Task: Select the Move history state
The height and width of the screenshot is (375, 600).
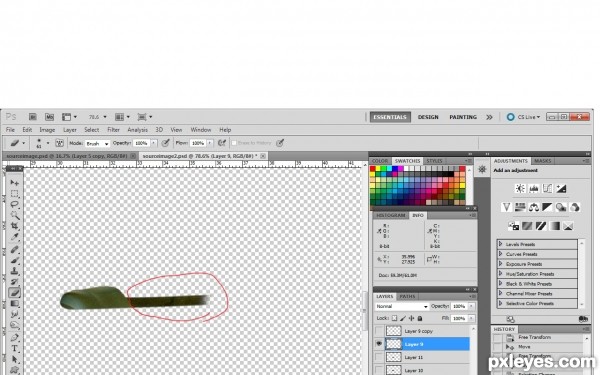Action: click(x=524, y=346)
